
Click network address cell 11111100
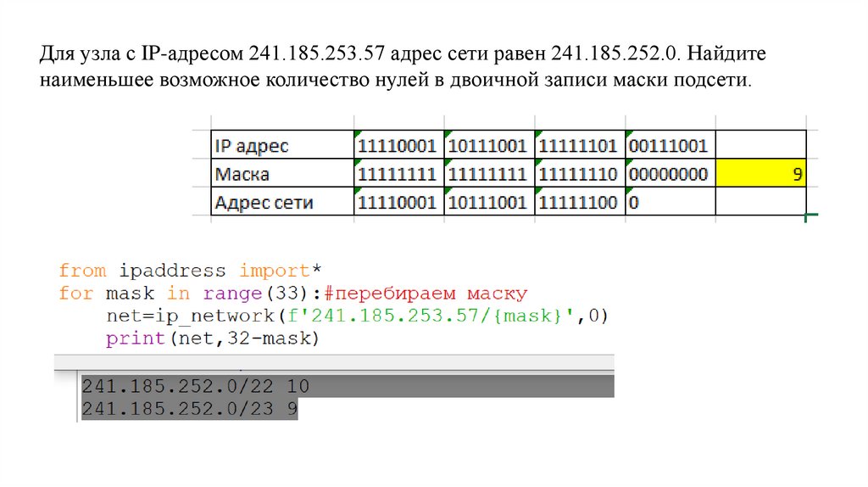580,202
